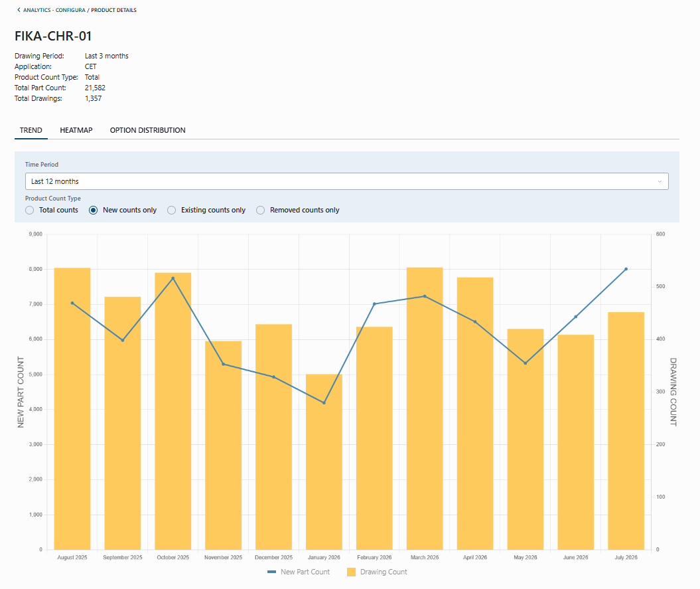Click the dropdown arrow beside Last 12 months
Viewport: 700px width, 589px height.
660,181
